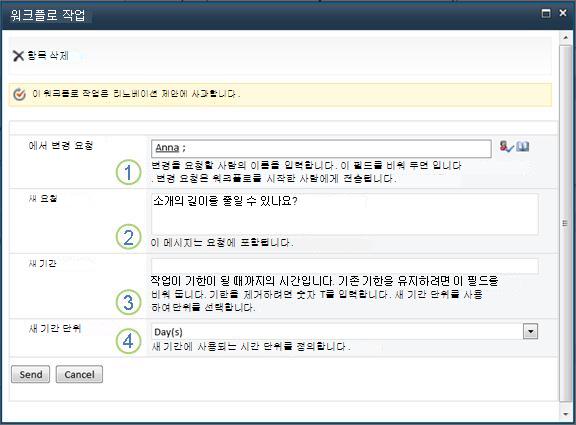Click the vertical scrollbar thumb
Image resolution: width=576 pixels, height=425 pixels.
pos(565,223)
